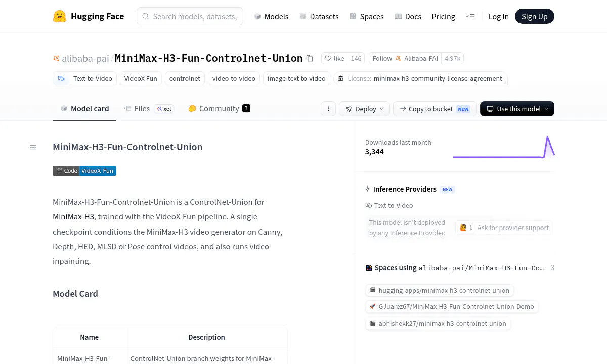The width and height of the screenshot is (607, 364).
Task: Select the VideoX Fun tag
Action: point(141,78)
